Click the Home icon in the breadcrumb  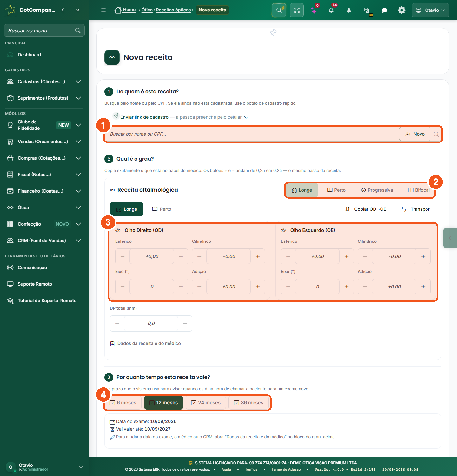click(x=118, y=10)
